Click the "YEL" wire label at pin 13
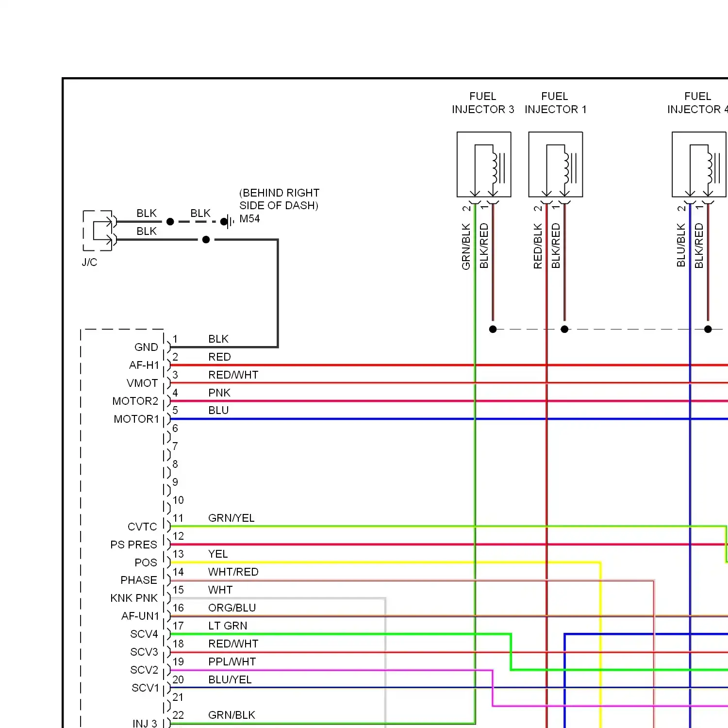728x728 pixels. 218,554
